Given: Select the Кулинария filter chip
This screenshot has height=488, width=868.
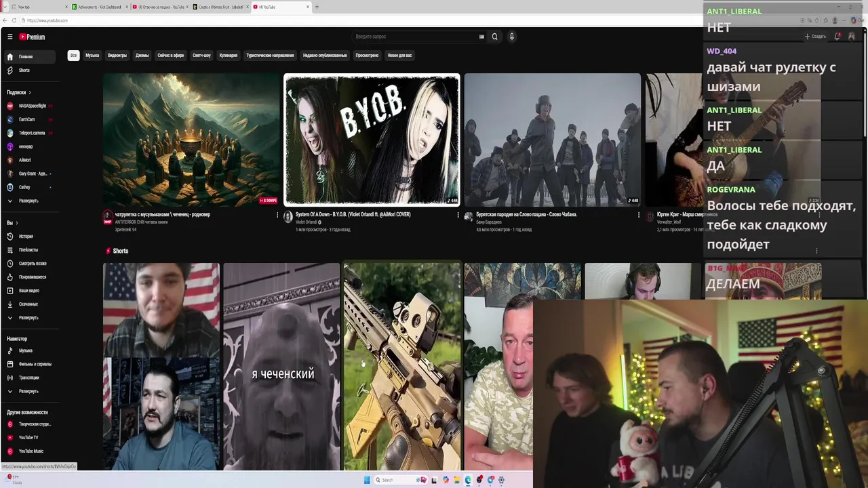Looking at the screenshot, I should coord(229,56).
